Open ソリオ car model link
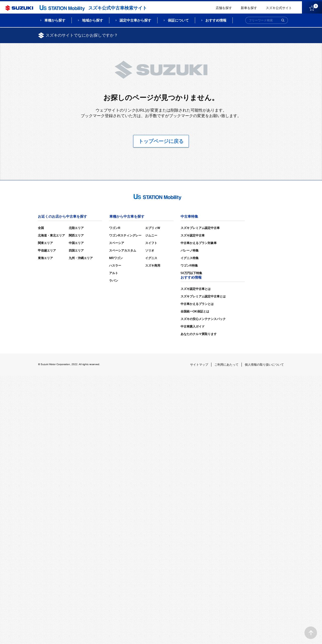Image resolution: width=322 pixels, height=644 pixels. point(150,251)
